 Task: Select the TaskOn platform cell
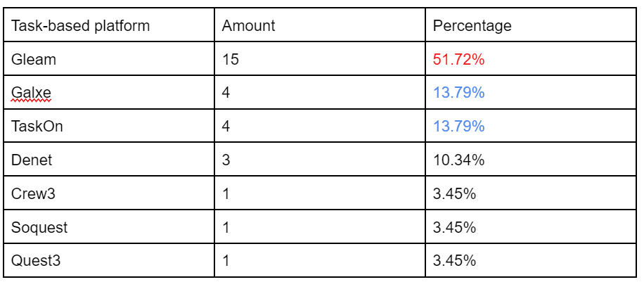tap(109, 126)
